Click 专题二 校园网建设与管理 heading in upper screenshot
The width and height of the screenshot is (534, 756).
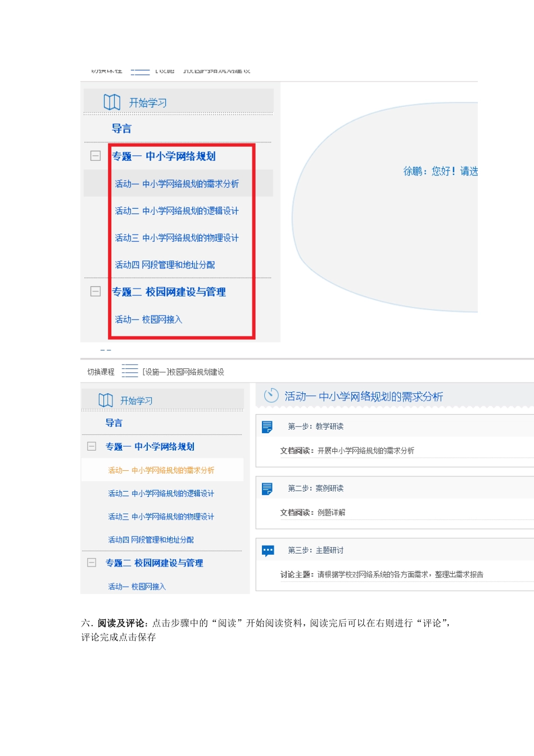169,292
